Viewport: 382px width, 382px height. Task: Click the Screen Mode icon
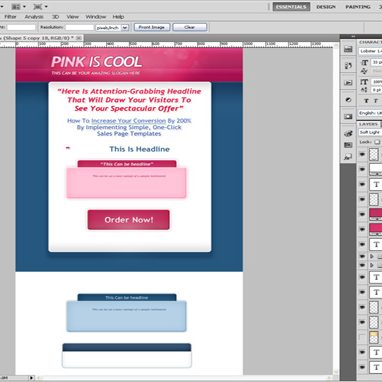tap(40, 6)
